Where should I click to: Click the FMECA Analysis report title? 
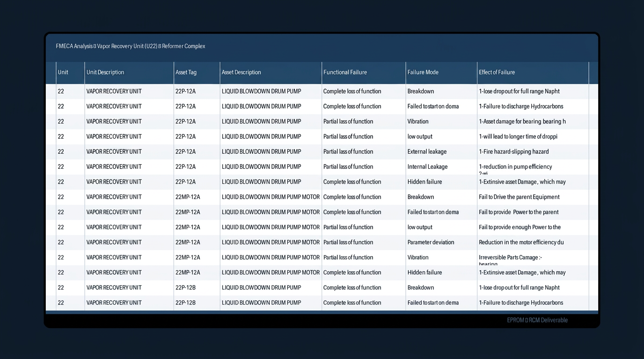click(x=130, y=46)
